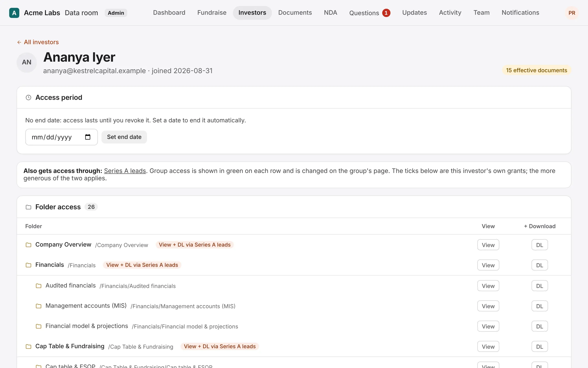Toggle View access for Audited financials
This screenshot has height=368, width=588.
[x=488, y=286]
